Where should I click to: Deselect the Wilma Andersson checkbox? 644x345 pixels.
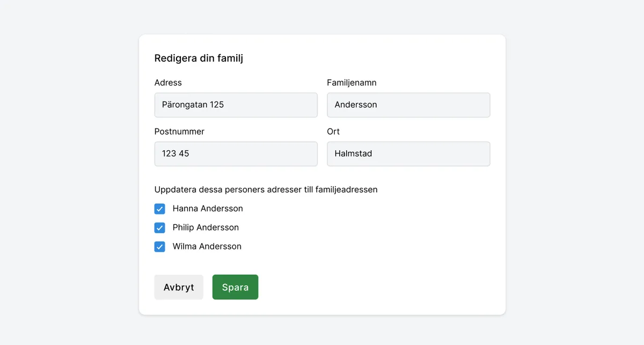159,246
